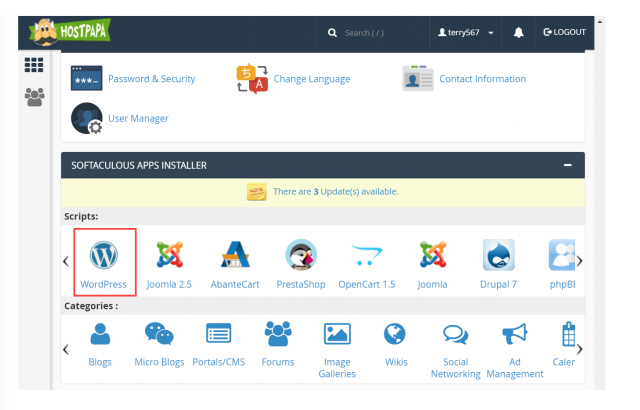View the 3 available updates notice
Image resolution: width=640 pixels, height=410 pixels.
click(336, 192)
